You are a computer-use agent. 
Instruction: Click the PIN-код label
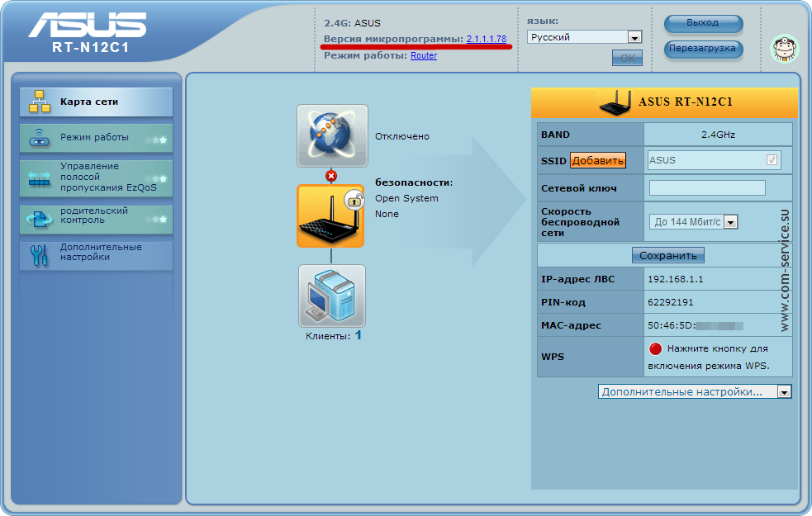coord(563,302)
